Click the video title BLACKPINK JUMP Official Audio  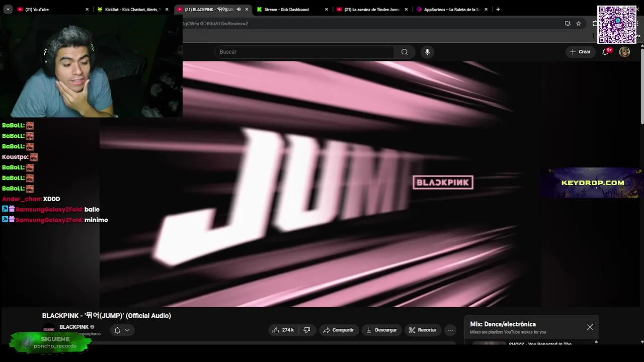(x=107, y=316)
